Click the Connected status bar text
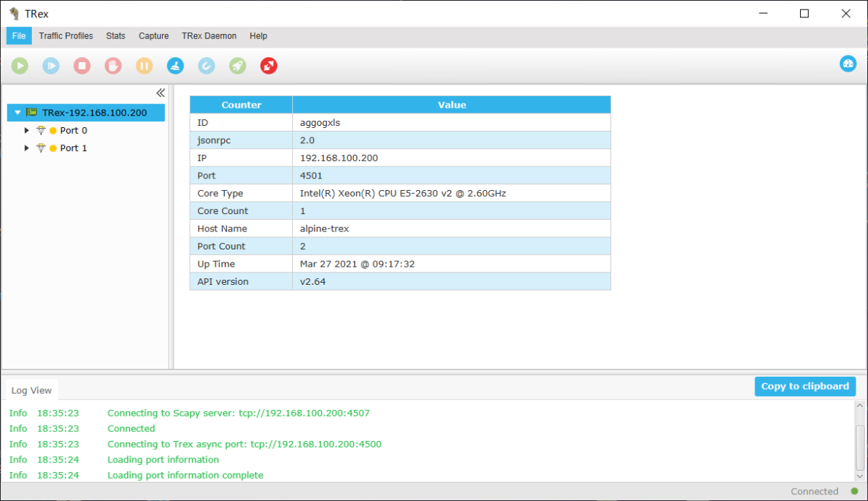Screen dimensions: 868x501 (814, 492)
